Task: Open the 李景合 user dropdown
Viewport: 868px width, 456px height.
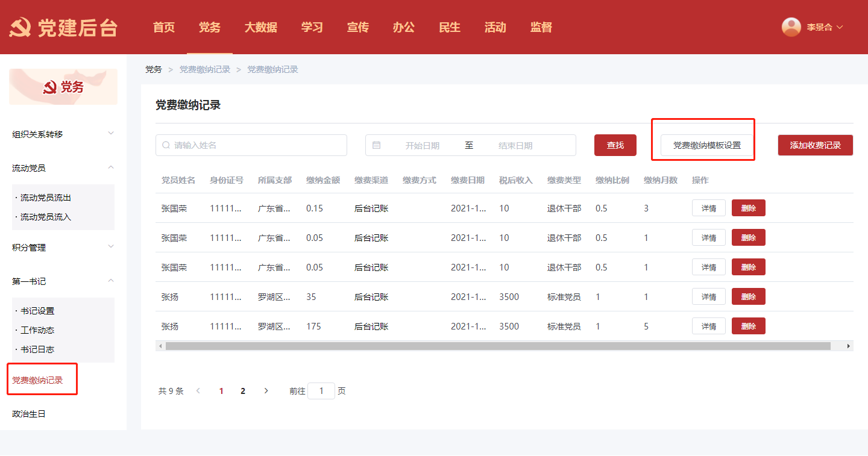Action: pos(824,27)
